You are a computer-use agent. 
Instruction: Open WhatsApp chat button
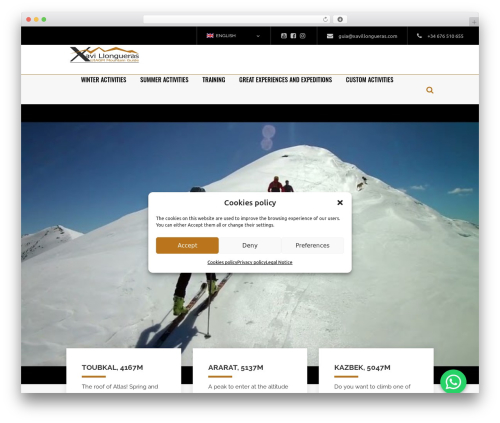(453, 382)
